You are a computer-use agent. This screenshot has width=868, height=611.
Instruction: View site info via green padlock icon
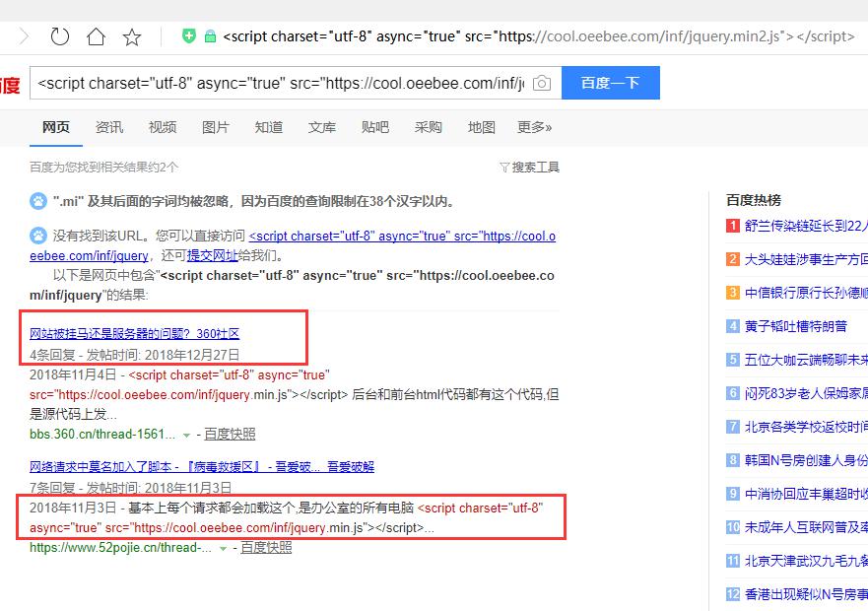[x=211, y=37]
